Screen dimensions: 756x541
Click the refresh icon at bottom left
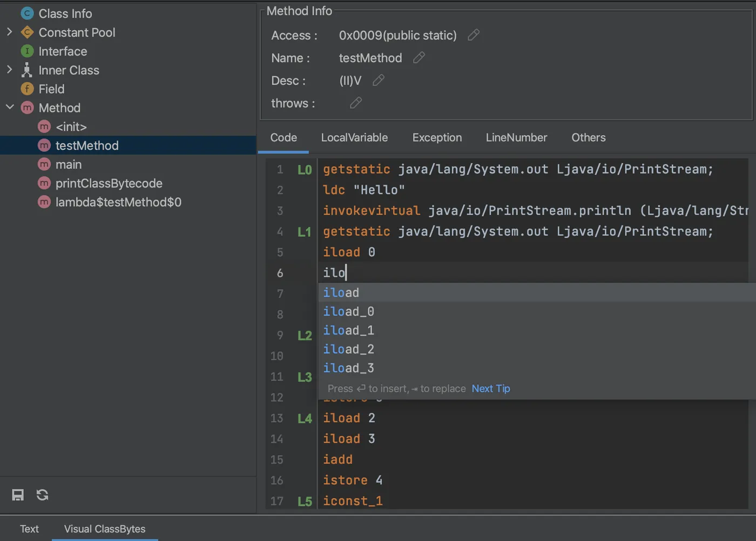pyautogui.click(x=43, y=495)
